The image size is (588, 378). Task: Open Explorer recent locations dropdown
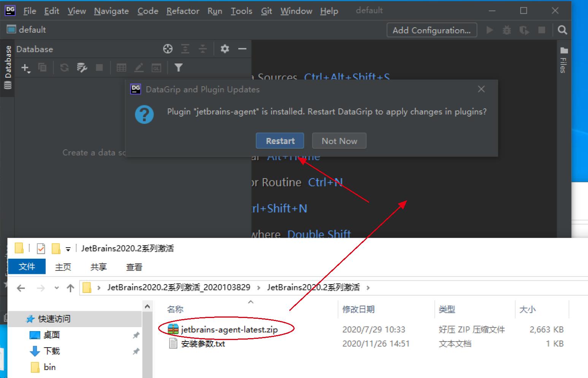[x=57, y=288]
